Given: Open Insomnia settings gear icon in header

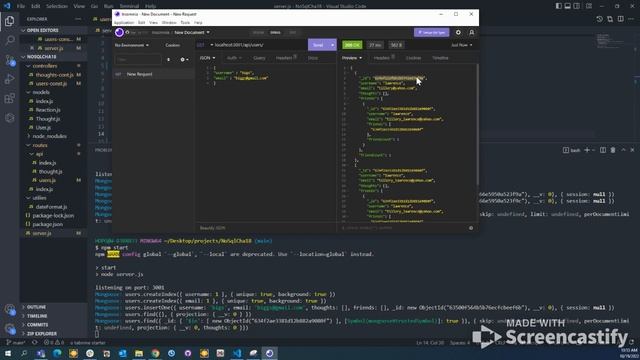Looking at the screenshot, I should [x=458, y=32].
